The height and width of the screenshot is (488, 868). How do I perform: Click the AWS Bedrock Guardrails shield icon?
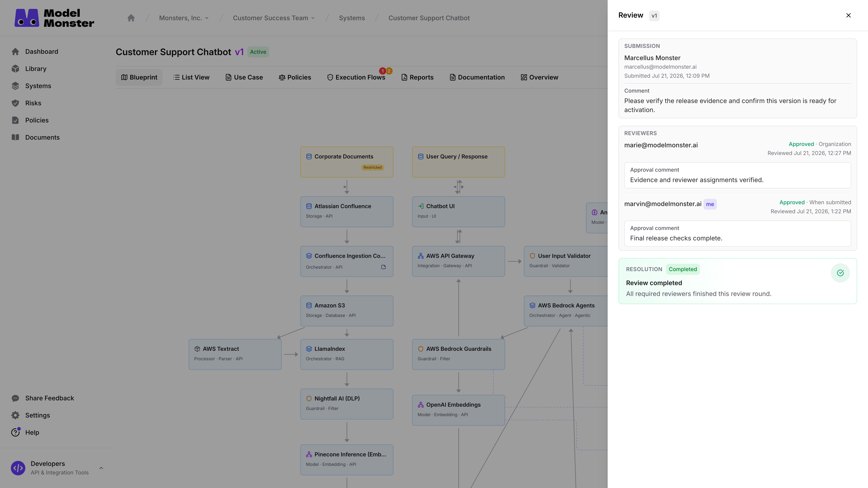tap(421, 349)
